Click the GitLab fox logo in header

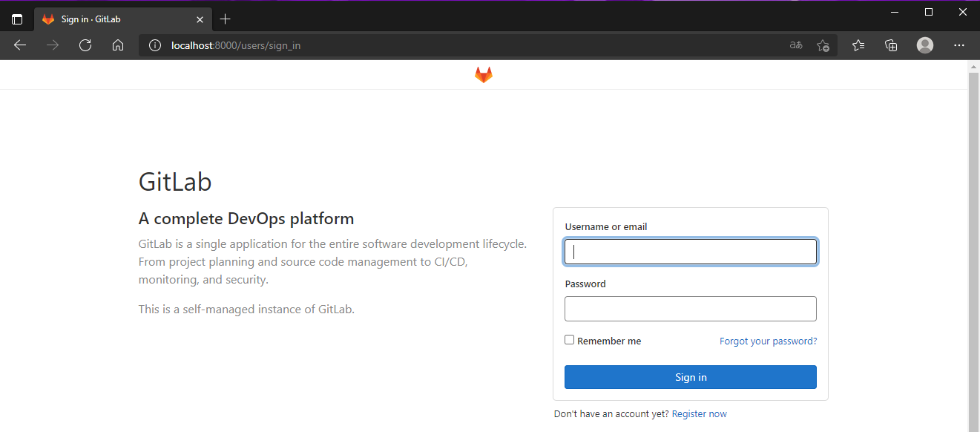click(x=484, y=75)
